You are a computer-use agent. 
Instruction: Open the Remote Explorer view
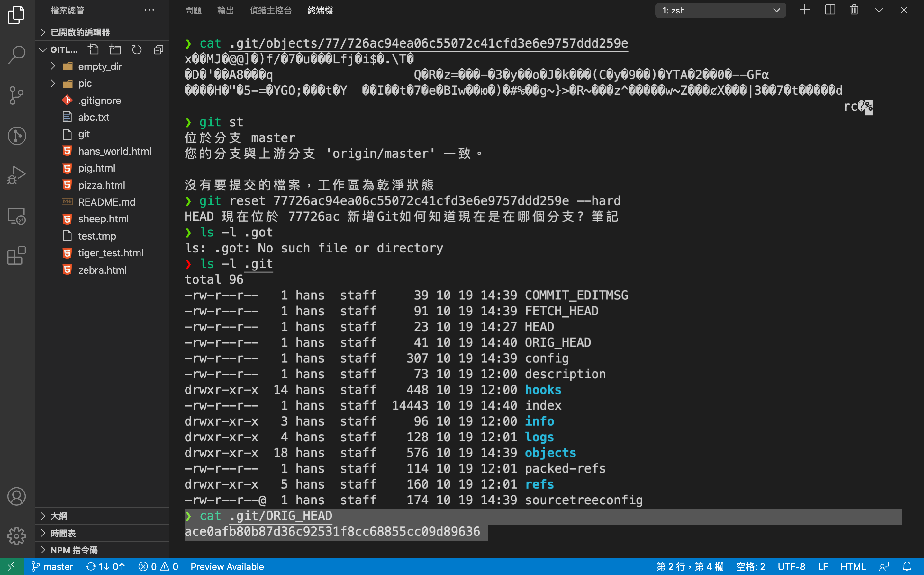[x=16, y=216]
